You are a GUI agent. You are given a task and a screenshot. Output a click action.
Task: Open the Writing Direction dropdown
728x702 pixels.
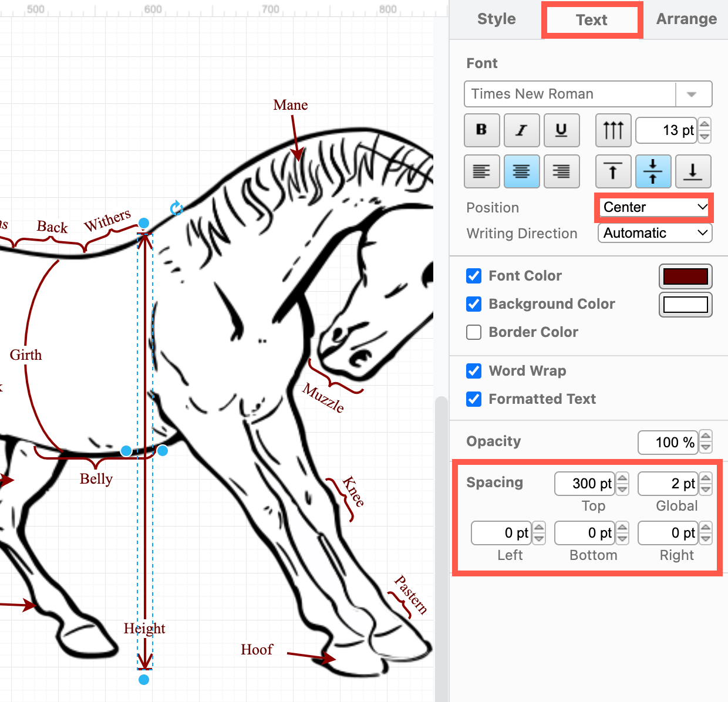[654, 233]
